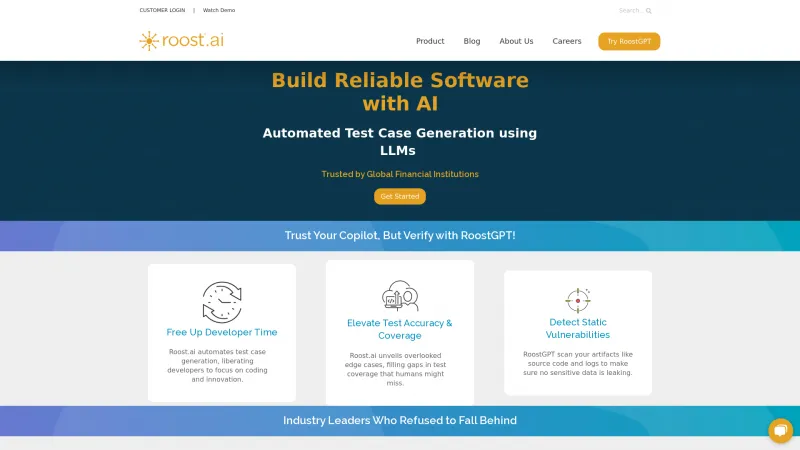Click the text beginning Roost.ai unveils overlooked edge cases
Image resolution: width=800 pixels, height=450 pixels.
[x=395, y=369]
